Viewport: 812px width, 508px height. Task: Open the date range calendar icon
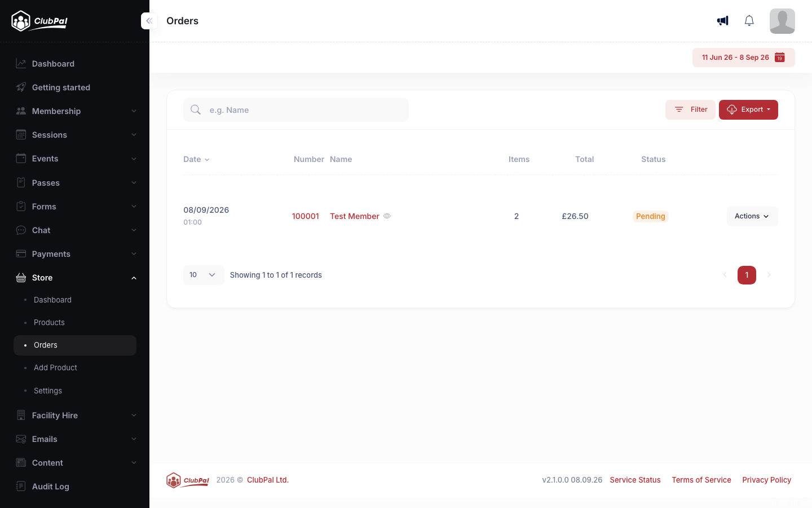coord(780,58)
